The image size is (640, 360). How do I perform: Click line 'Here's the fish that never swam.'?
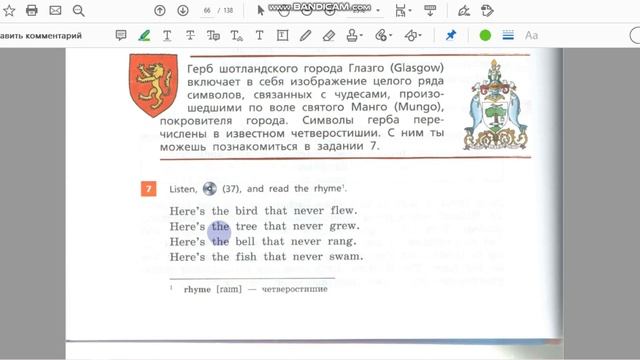point(266,257)
